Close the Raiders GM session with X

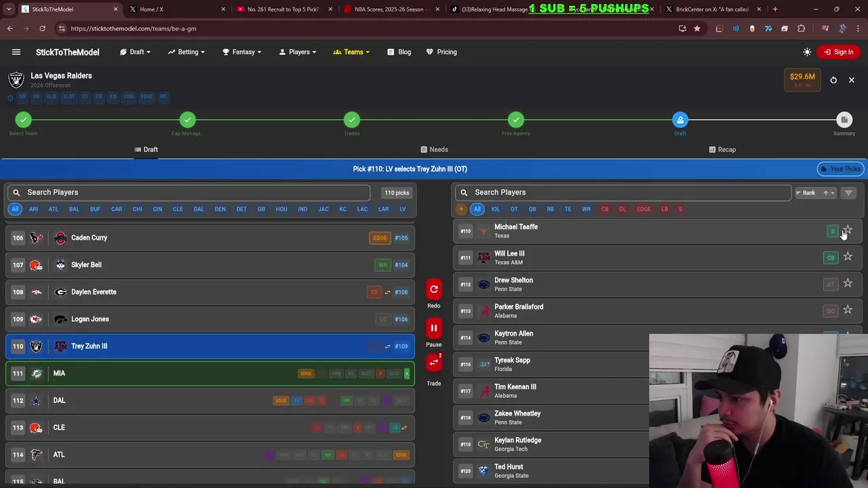pos(852,80)
